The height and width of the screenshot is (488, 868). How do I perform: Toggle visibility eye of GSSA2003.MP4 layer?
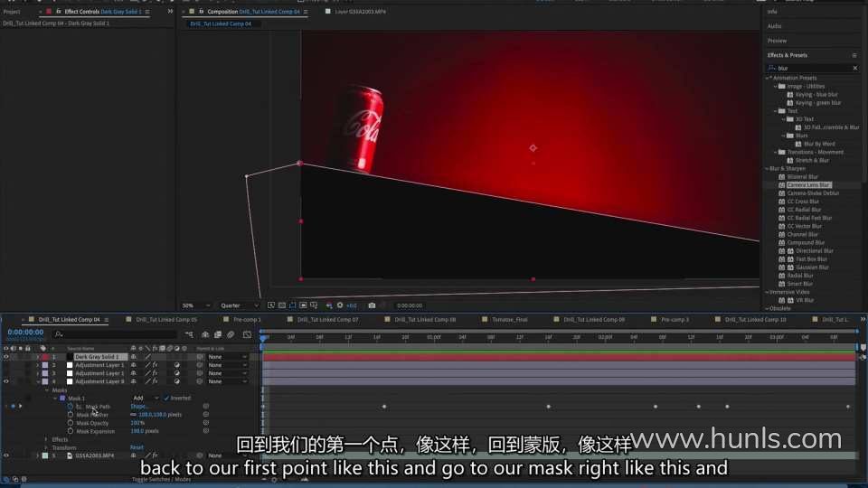click(x=6, y=455)
